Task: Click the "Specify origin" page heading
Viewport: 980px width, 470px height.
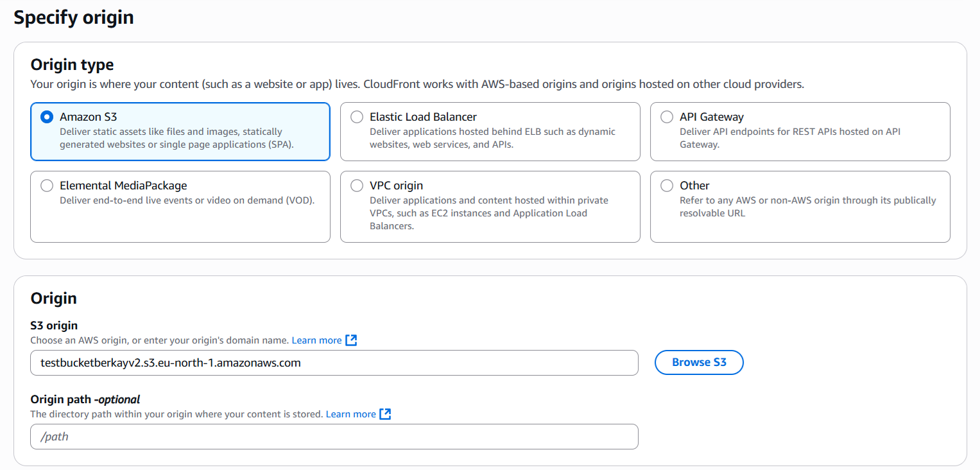Action: tap(74, 17)
